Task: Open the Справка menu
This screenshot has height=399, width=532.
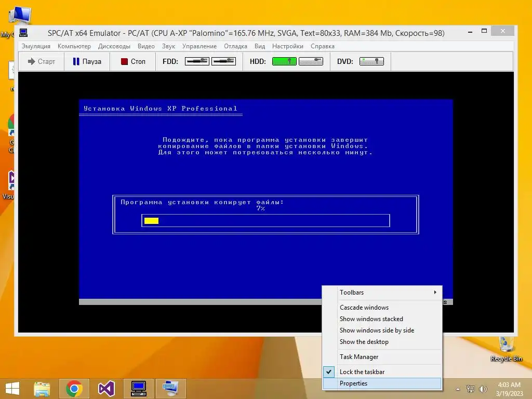Action: point(322,46)
